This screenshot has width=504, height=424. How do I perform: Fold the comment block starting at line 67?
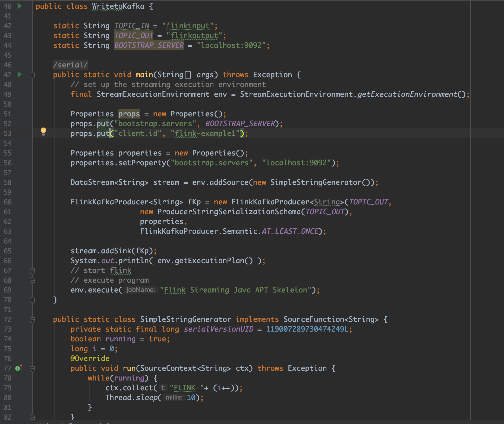pos(32,271)
